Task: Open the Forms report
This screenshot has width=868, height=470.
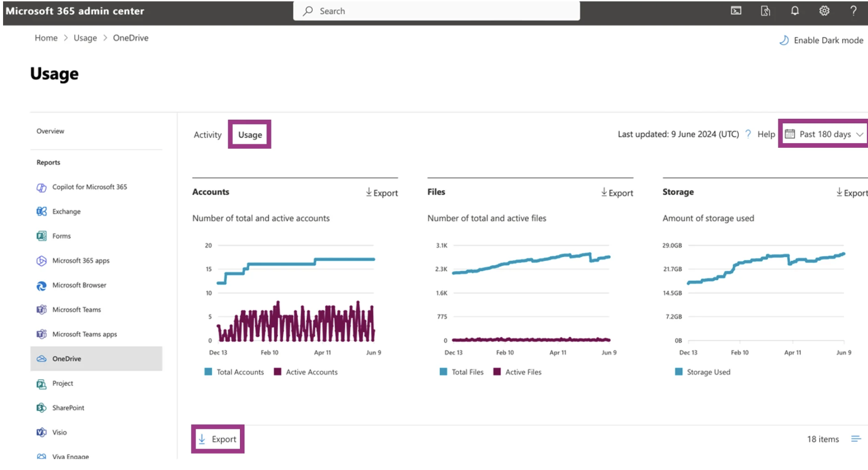Action: [61, 236]
